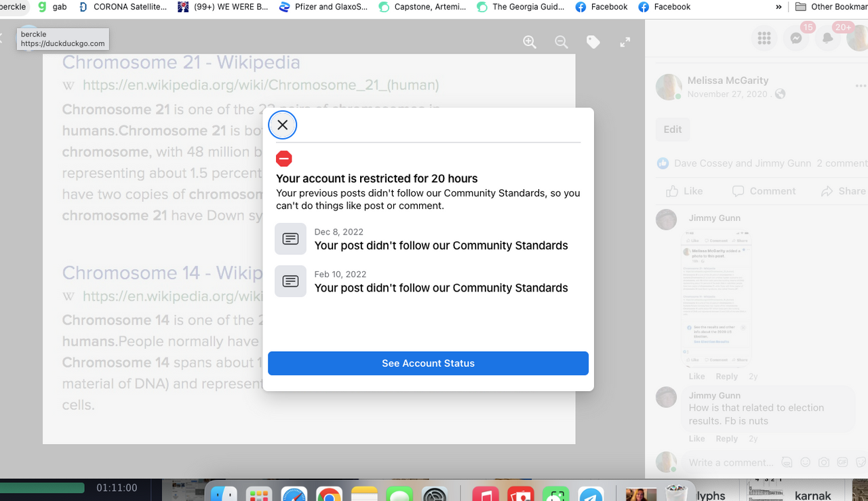Screen dimensions: 868x501
Task: Click the post icon beside Feb 10, 2022
Action: 290,281
